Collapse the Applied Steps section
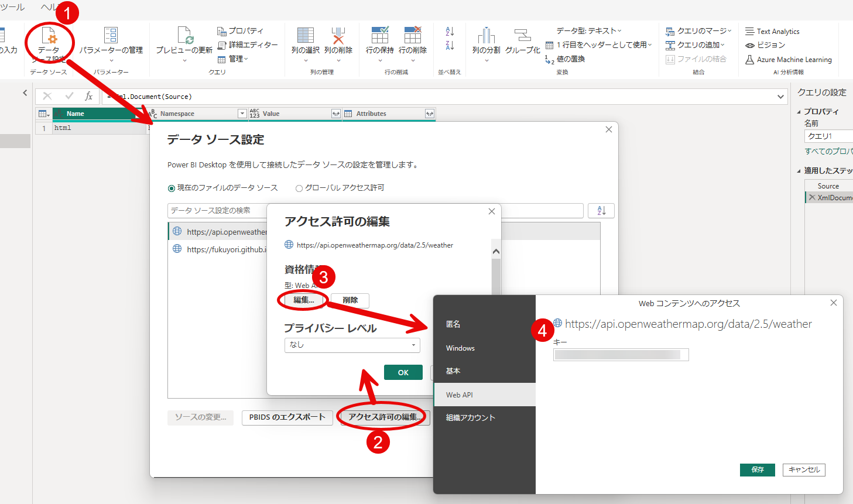 [x=799, y=171]
